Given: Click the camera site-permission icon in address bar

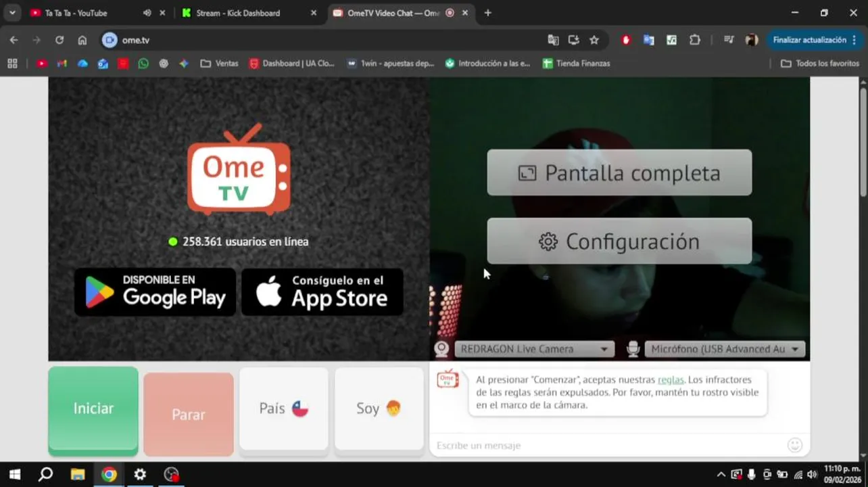Looking at the screenshot, I should [x=110, y=40].
